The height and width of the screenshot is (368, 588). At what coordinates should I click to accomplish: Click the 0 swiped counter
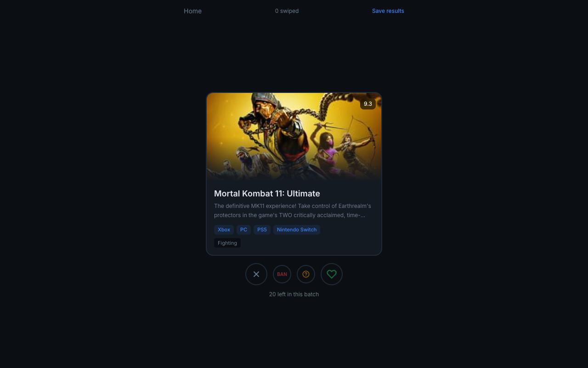point(287,11)
